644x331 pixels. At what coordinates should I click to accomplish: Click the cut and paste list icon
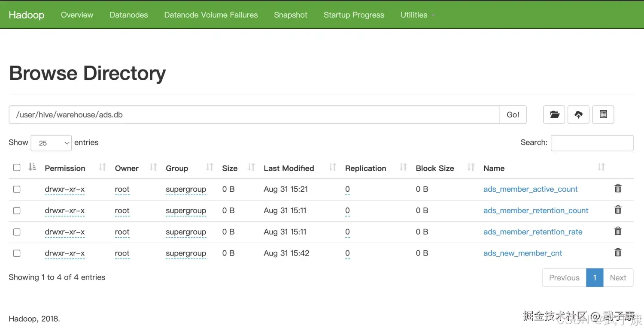click(603, 114)
